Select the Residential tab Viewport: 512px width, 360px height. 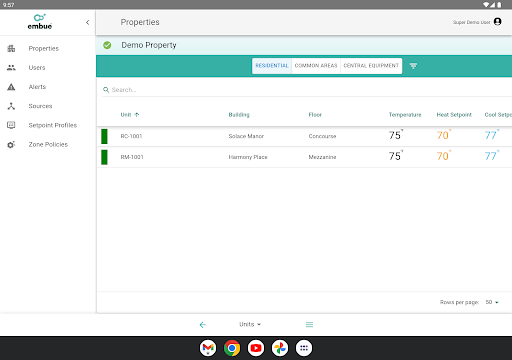(x=272, y=66)
